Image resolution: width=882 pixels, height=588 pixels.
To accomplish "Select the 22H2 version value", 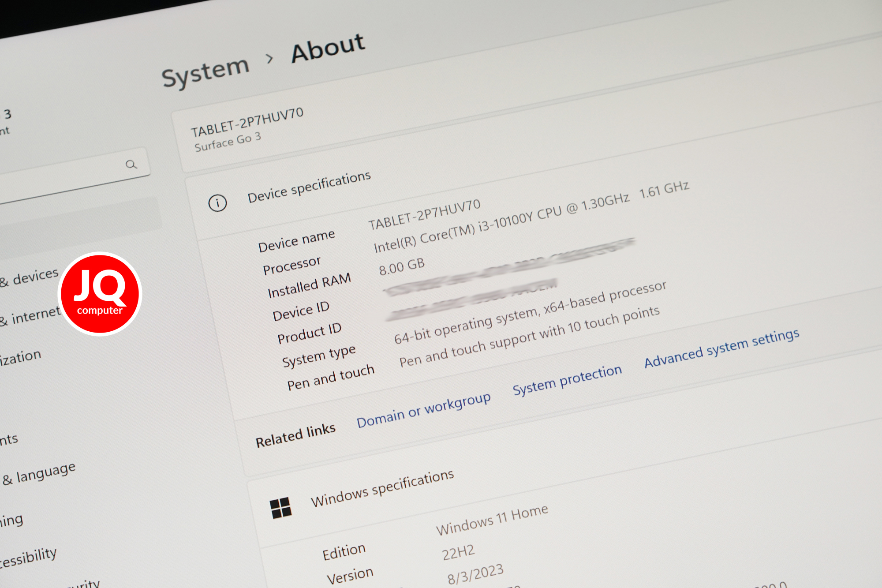I will (x=459, y=552).
